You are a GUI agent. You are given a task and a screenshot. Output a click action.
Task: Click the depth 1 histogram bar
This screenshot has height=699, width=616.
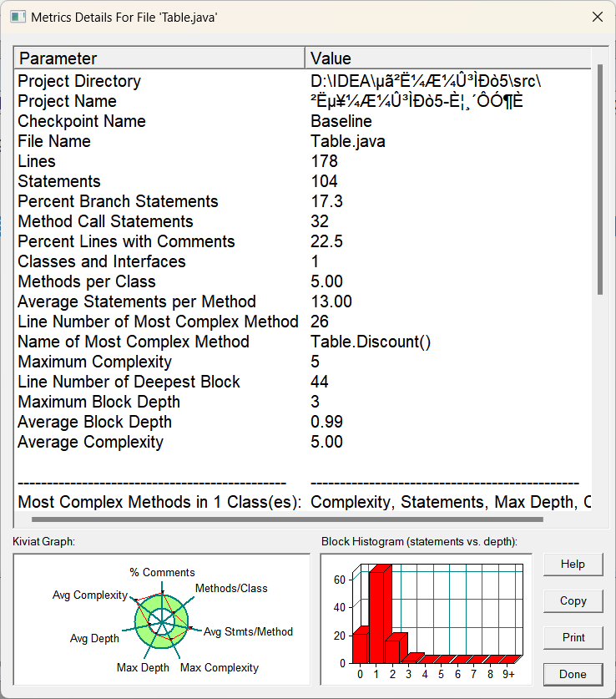click(380, 615)
